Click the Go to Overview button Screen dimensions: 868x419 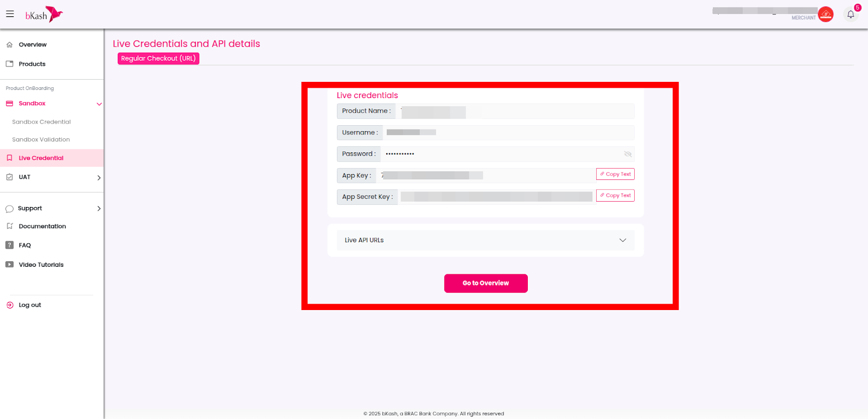tap(486, 283)
